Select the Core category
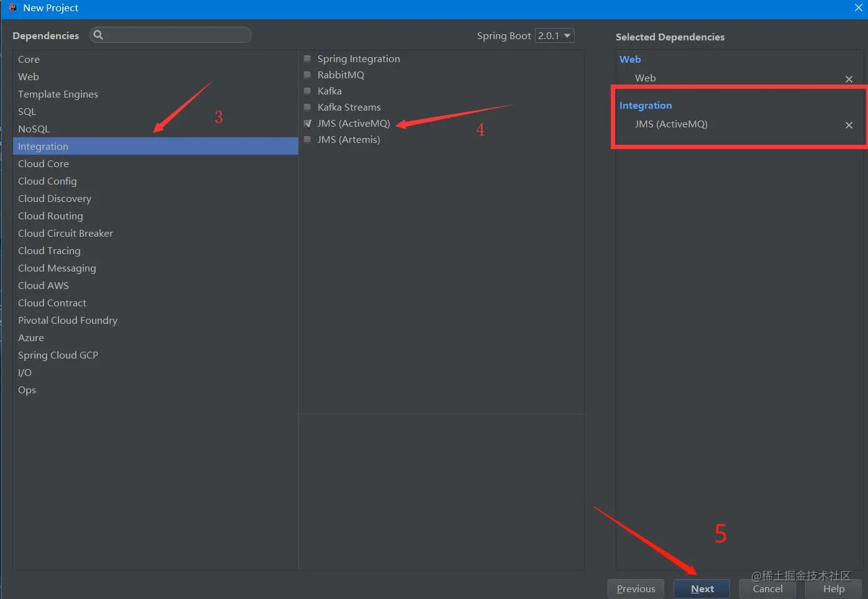Image resolution: width=868 pixels, height=599 pixels. point(155,59)
